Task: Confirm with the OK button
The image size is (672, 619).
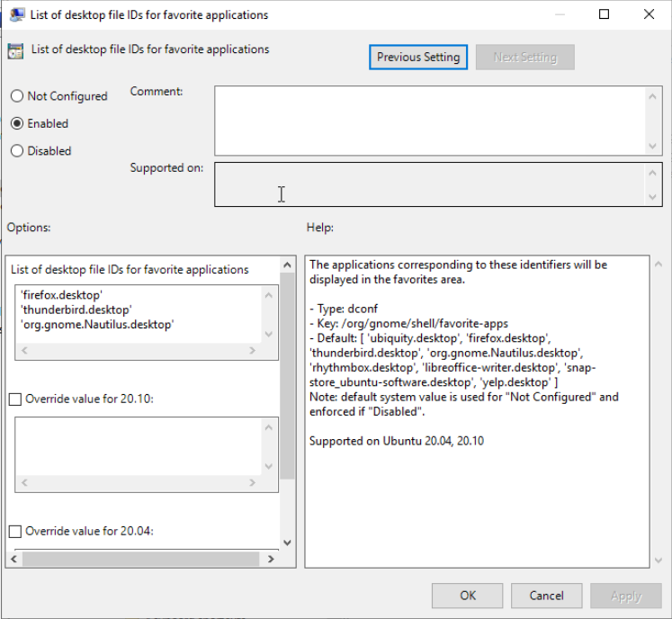Action: (467, 596)
